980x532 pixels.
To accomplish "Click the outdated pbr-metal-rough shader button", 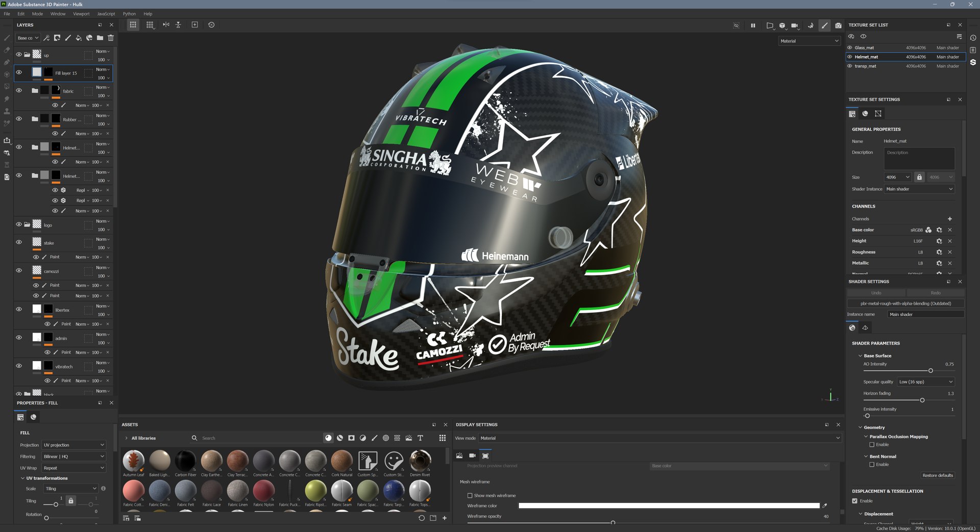I will coord(905,303).
